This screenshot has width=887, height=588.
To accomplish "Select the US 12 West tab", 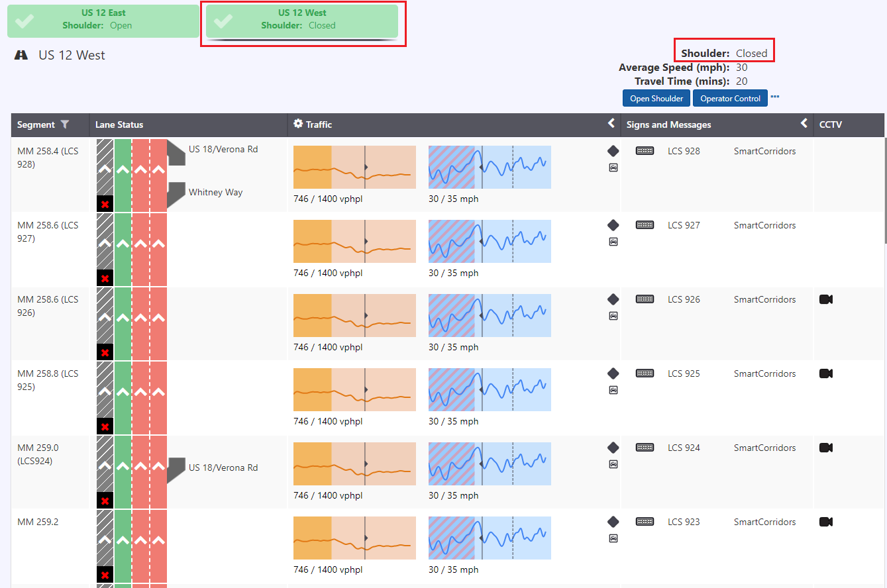I will 302,21.
